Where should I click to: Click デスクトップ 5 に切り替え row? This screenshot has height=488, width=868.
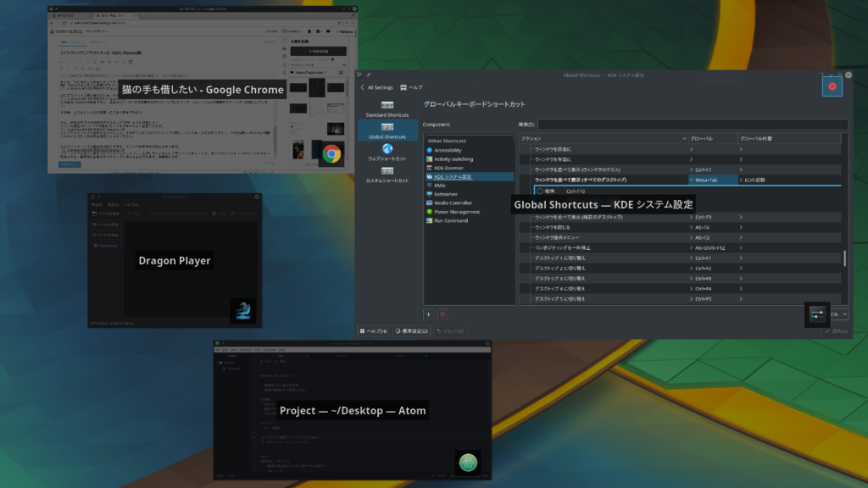coord(681,299)
